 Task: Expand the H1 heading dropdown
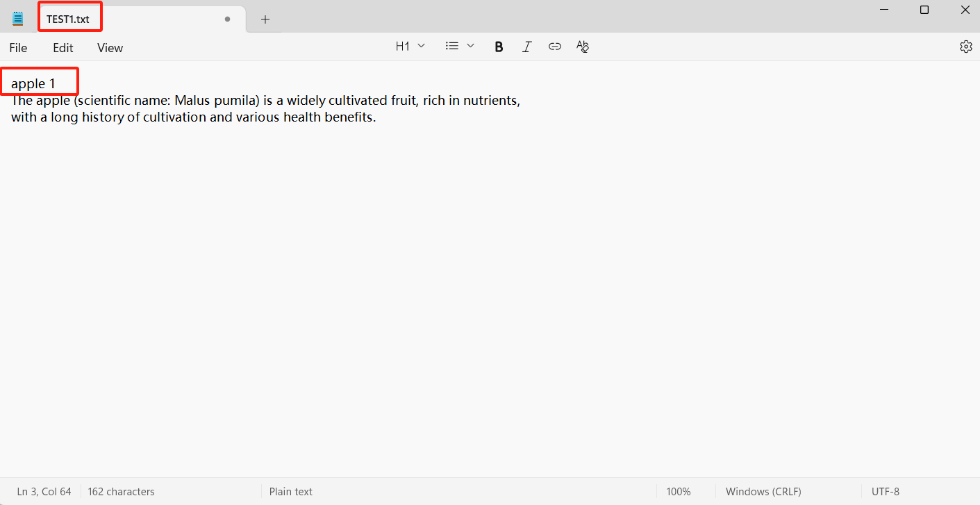pos(410,46)
